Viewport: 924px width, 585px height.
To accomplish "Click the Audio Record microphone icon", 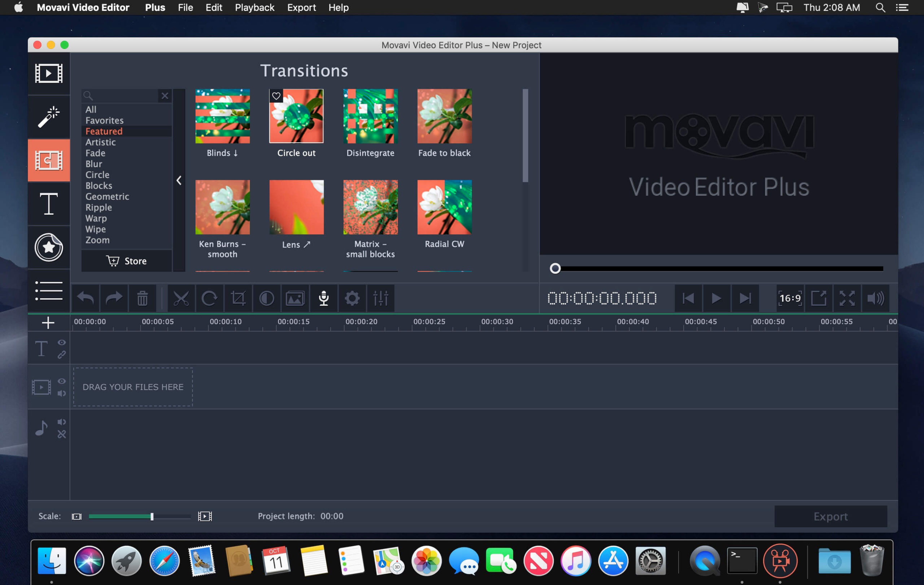I will click(x=324, y=298).
